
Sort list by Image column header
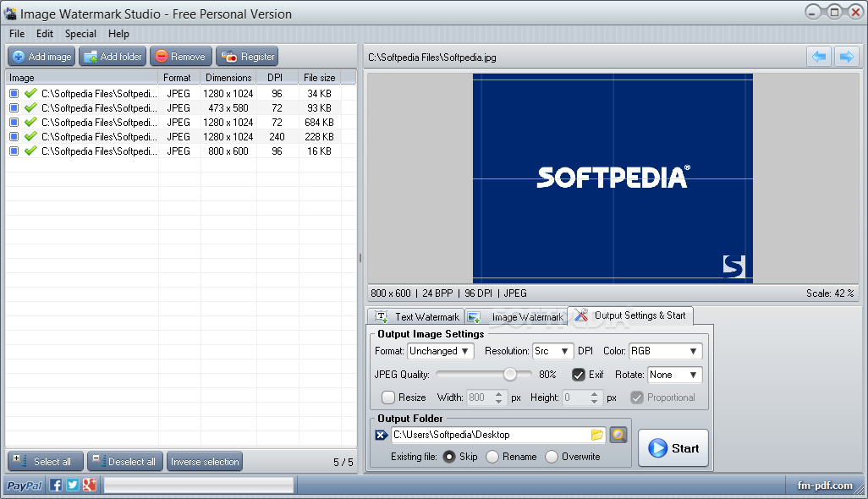[x=82, y=78]
